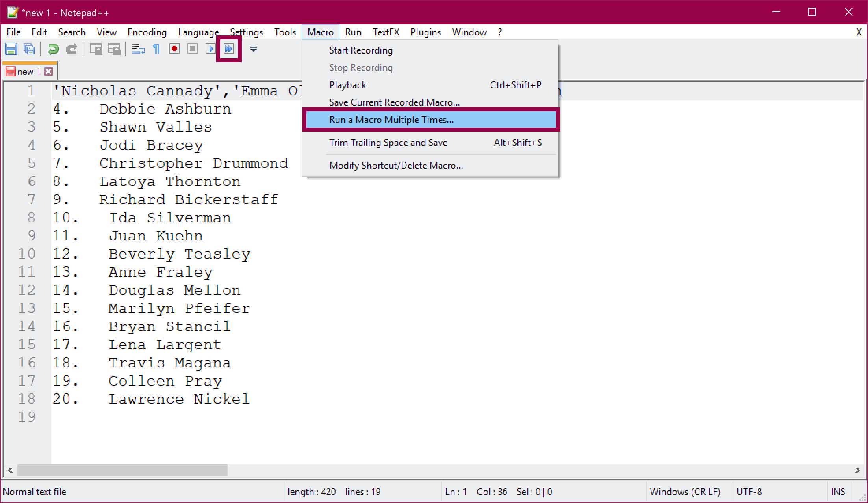Open the Encoding menu

click(x=147, y=32)
